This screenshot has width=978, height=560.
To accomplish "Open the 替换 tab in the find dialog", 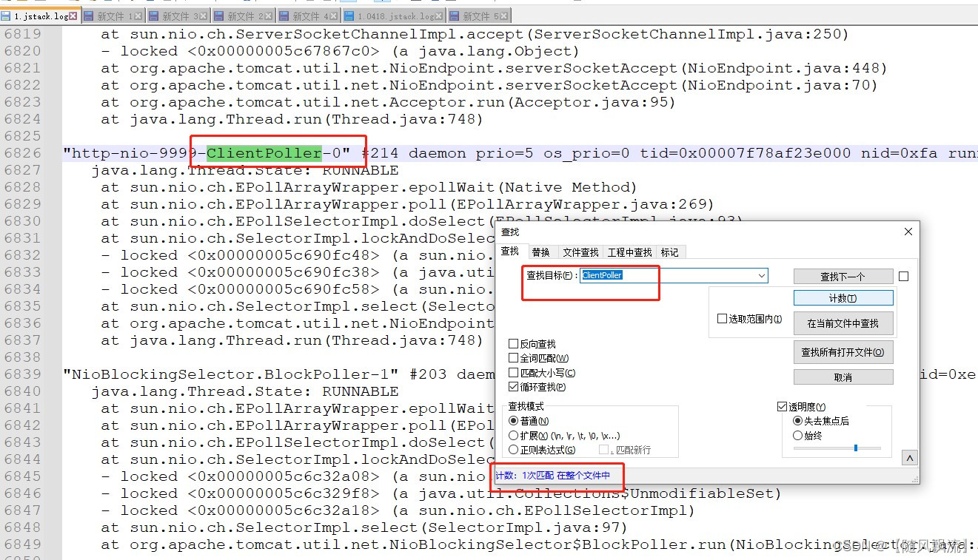I will (x=541, y=252).
